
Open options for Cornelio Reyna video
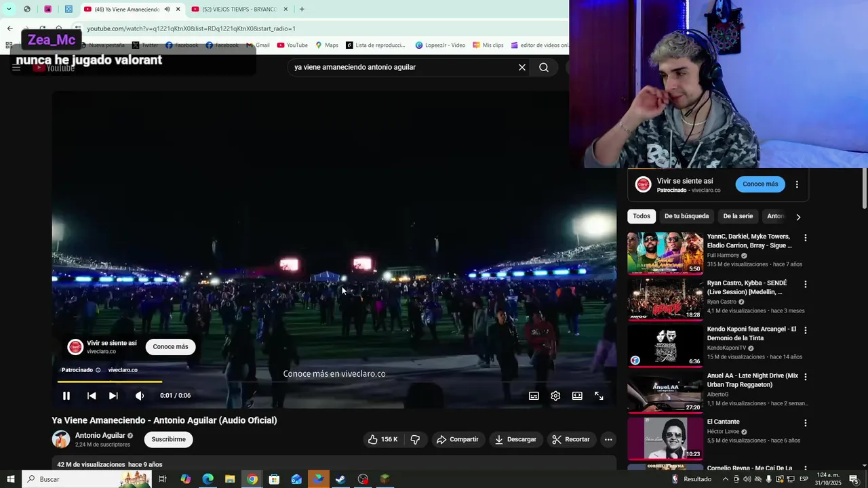click(806, 468)
